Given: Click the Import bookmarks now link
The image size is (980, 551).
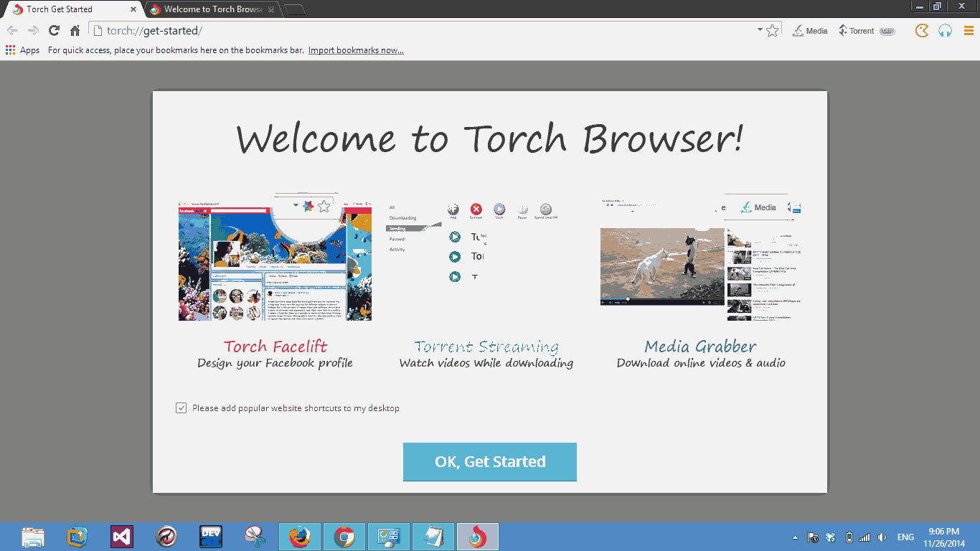Looking at the screenshot, I should tap(356, 50).
